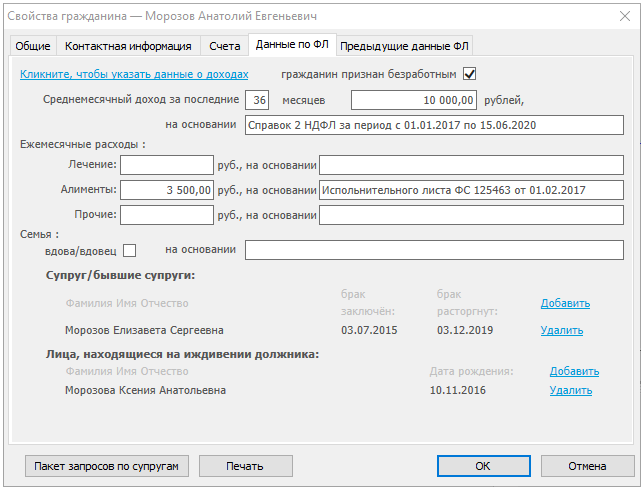Switch to Предыдущие данные ФЛ tab
Image resolution: width=643 pixels, height=489 pixels.
tap(405, 46)
